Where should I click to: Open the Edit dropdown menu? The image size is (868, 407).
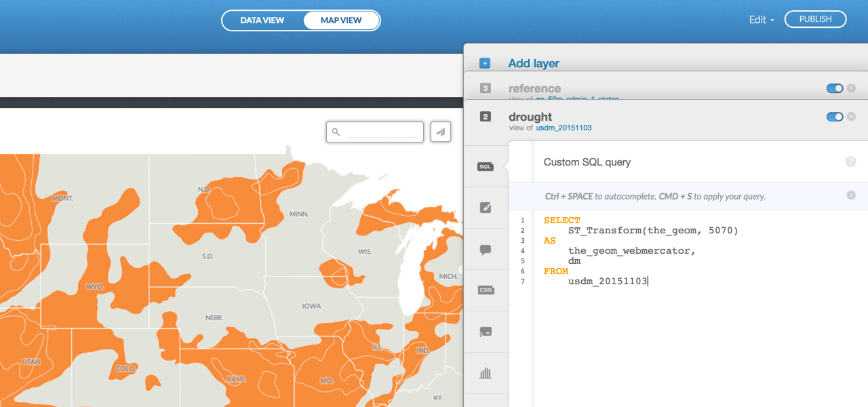tap(761, 20)
